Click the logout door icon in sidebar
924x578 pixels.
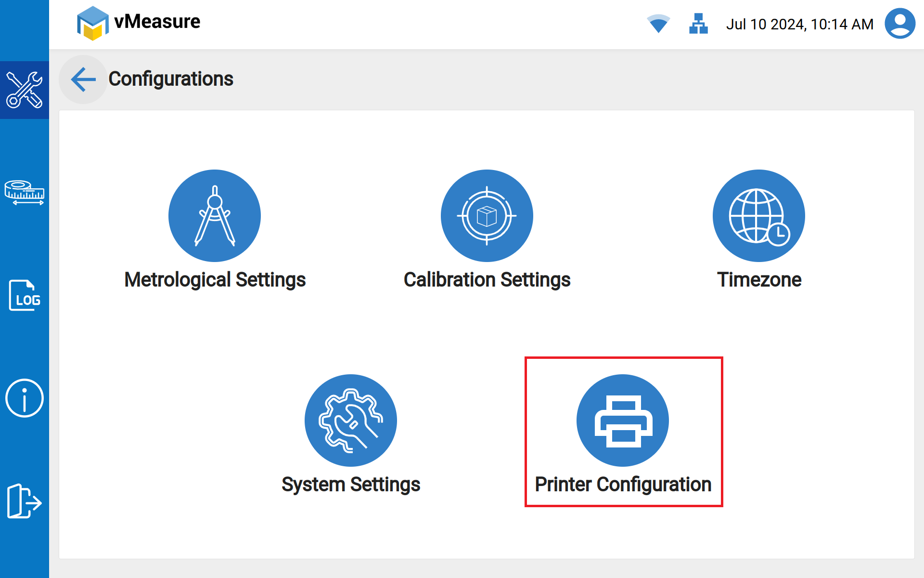[24, 501]
